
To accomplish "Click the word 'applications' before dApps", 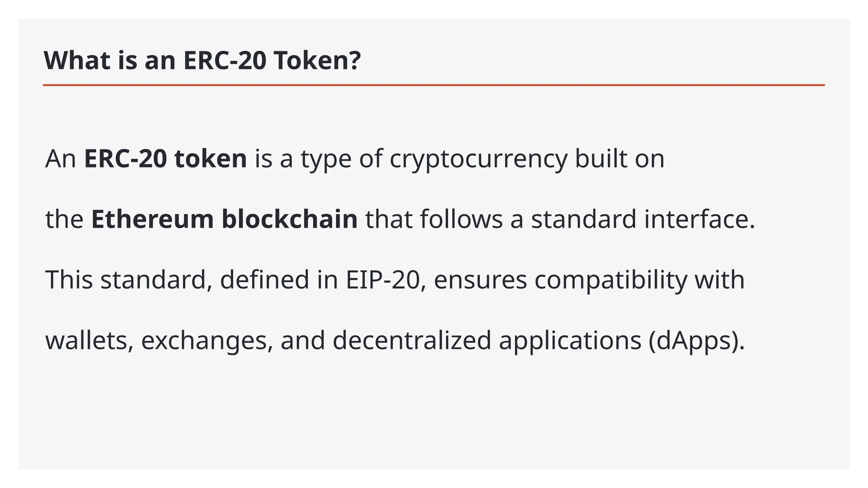I will pos(570,341).
